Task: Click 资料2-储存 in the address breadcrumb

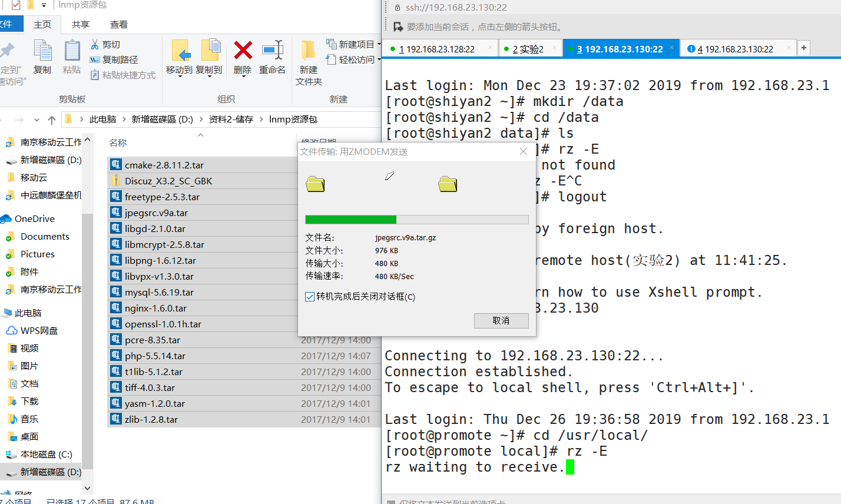Action: 231,120
